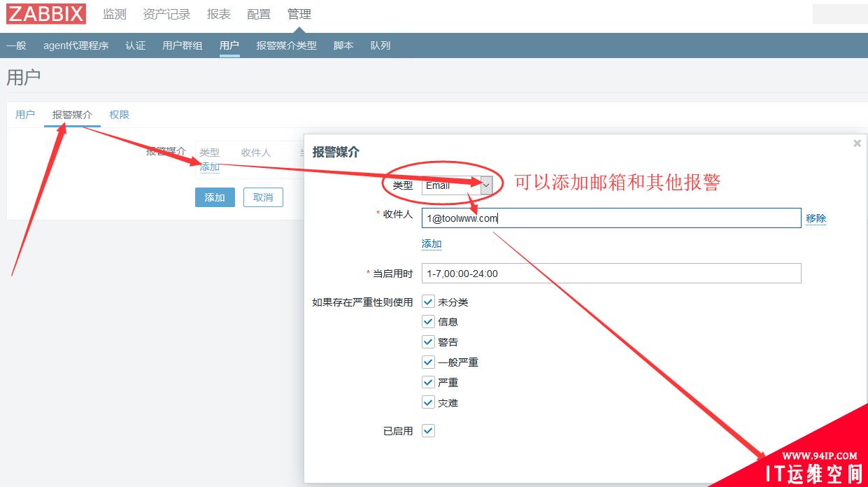Go to 用户 submenu item

tap(229, 45)
